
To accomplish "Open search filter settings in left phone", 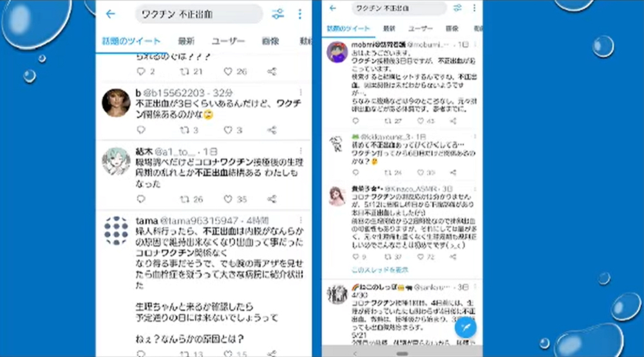I will (278, 14).
